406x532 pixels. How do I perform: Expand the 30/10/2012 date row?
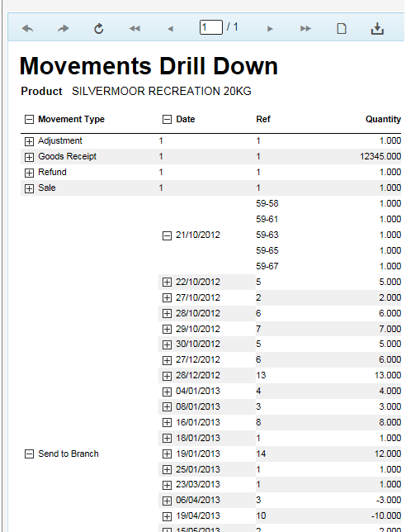tap(167, 344)
